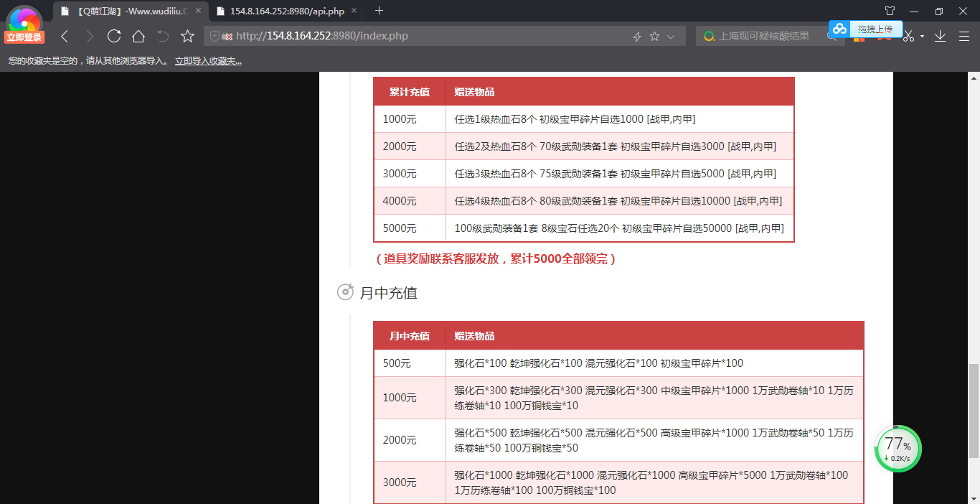Click the 月中充值 table column header
Screen dimensions: 980x504
click(410, 336)
